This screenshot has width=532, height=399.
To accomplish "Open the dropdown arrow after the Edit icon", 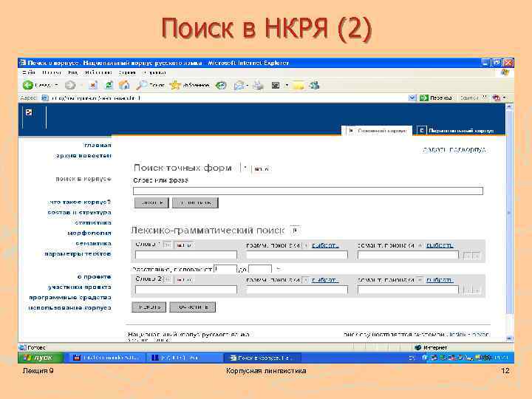I will tap(287, 86).
